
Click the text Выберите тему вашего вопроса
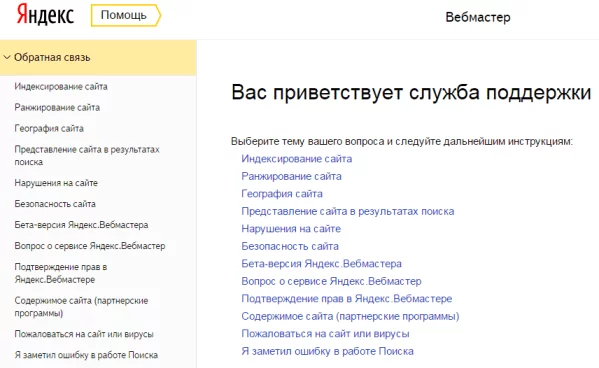(307, 142)
